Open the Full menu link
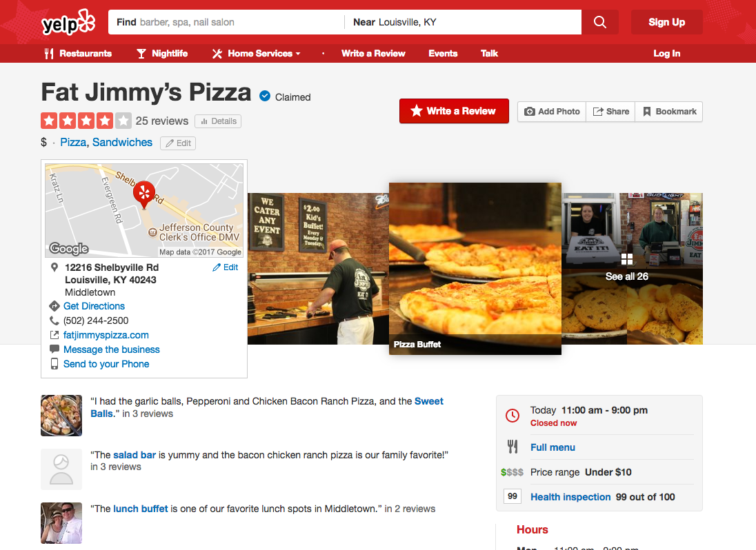The width and height of the screenshot is (756, 550). (x=553, y=447)
